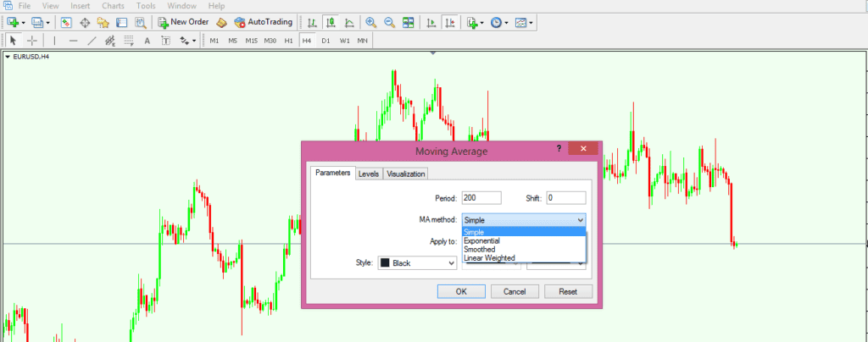The image size is (868, 342).
Task: Switch chart to Bar Chart mode
Action: [x=312, y=23]
